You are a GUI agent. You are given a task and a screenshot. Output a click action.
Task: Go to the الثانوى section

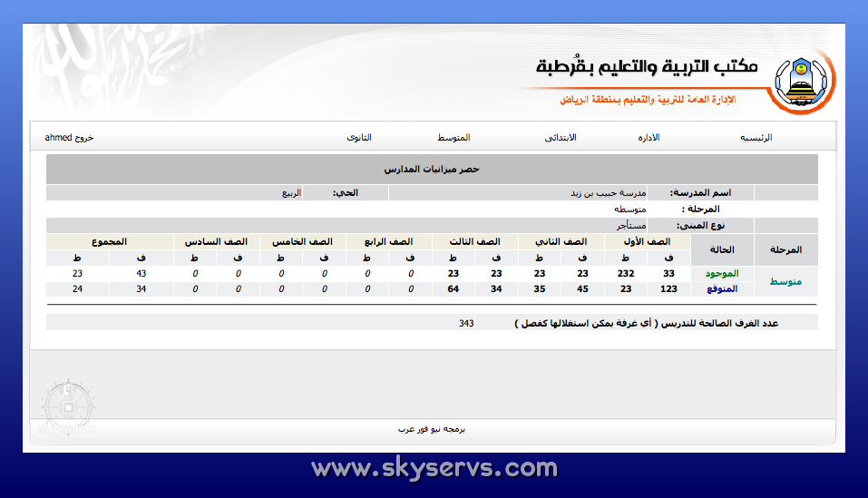[359, 138]
